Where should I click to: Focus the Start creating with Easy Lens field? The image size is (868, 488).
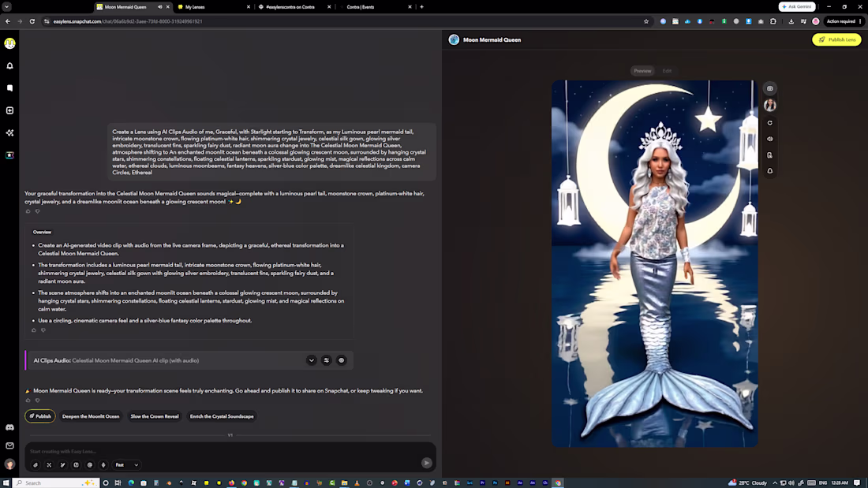[x=222, y=451]
